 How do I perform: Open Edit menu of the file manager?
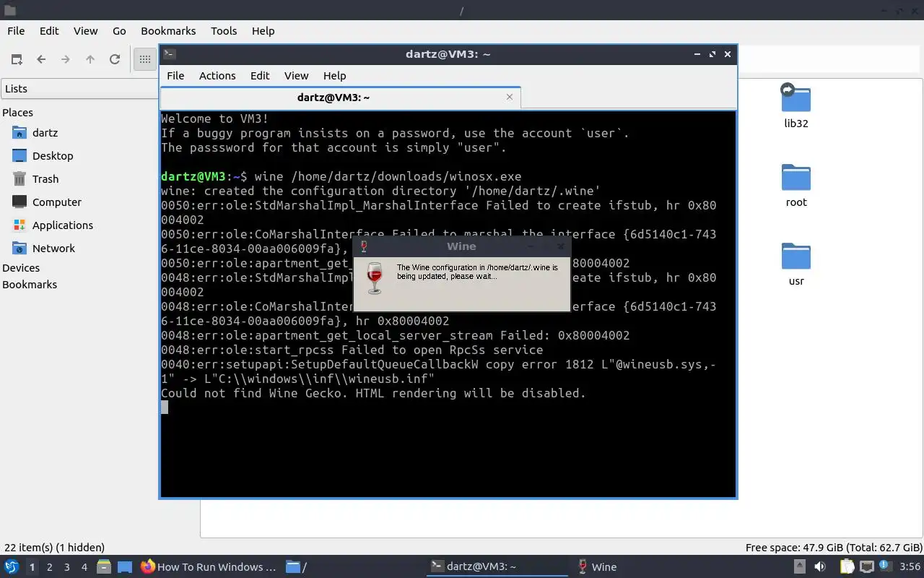pyautogui.click(x=49, y=31)
